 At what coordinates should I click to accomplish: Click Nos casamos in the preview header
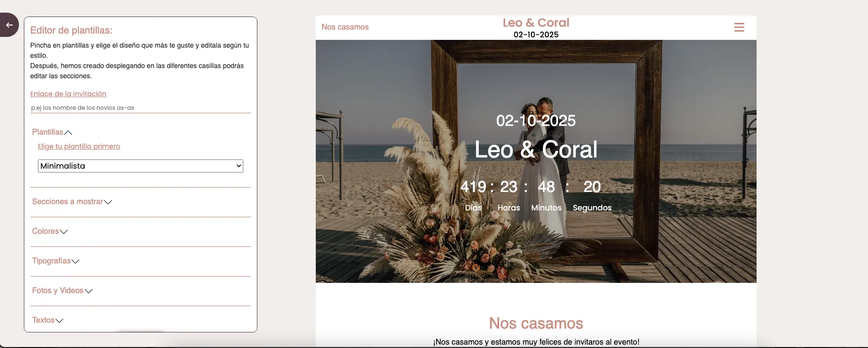tap(345, 27)
